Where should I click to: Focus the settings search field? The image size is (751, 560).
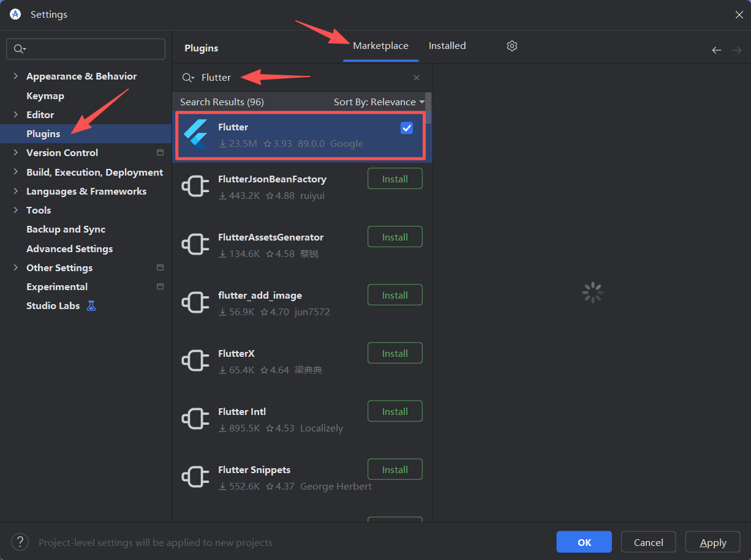coord(86,49)
